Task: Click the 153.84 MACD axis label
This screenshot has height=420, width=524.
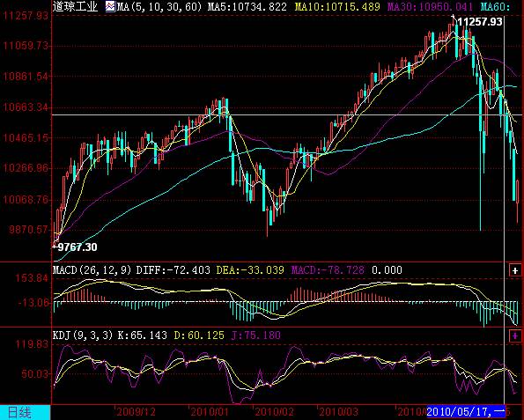Action: point(32,278)
